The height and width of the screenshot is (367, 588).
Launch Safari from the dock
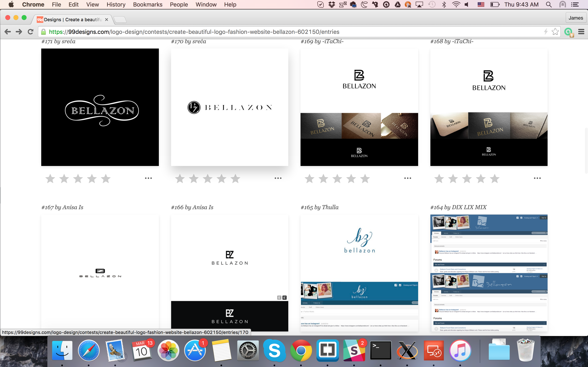point(89,350)
